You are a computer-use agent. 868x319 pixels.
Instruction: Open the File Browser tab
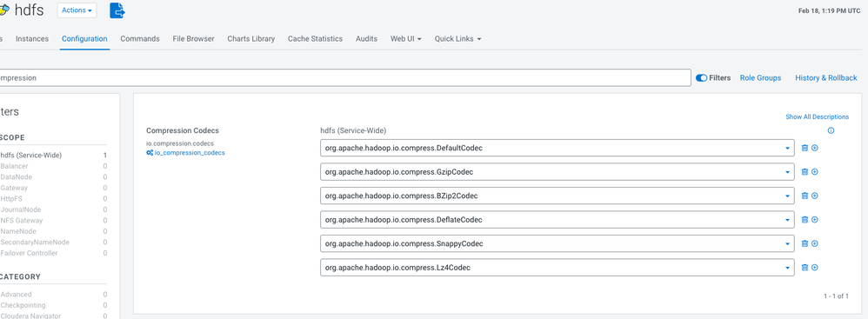coord(193,39)
